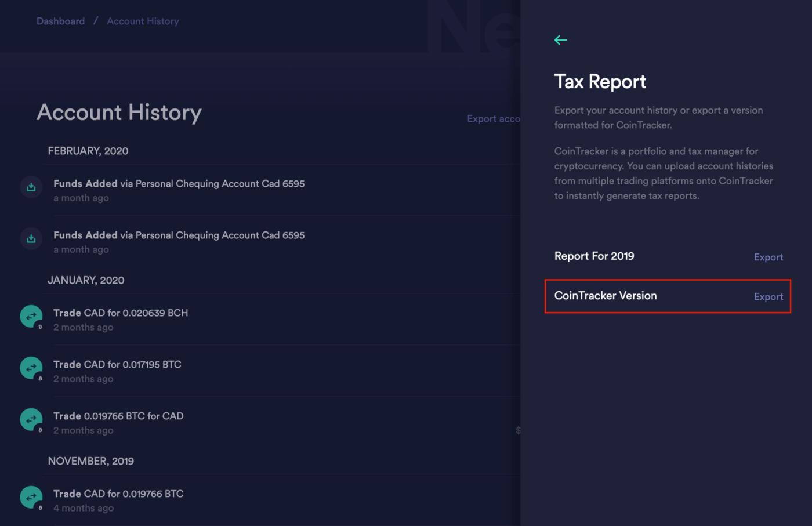Select the trade icon for the 0.017195 BTC purchase
The height and width of the screenshot is (526, 812).
31,368
